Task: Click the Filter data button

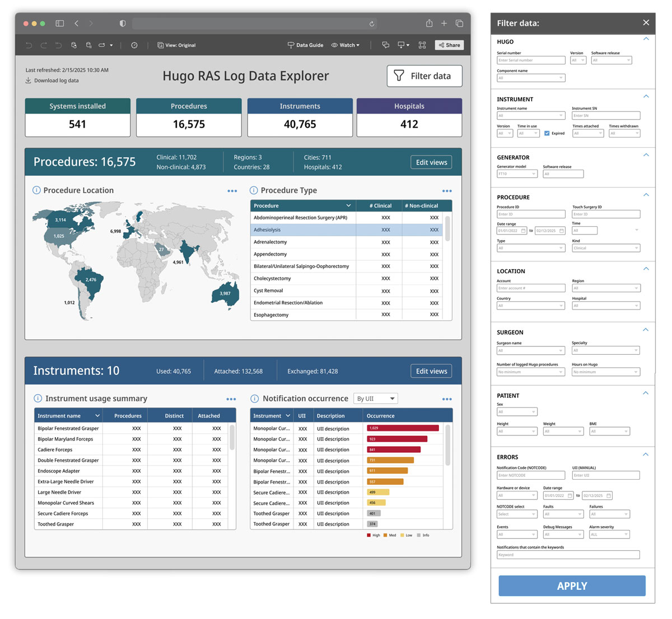Action: click(424, 76)
